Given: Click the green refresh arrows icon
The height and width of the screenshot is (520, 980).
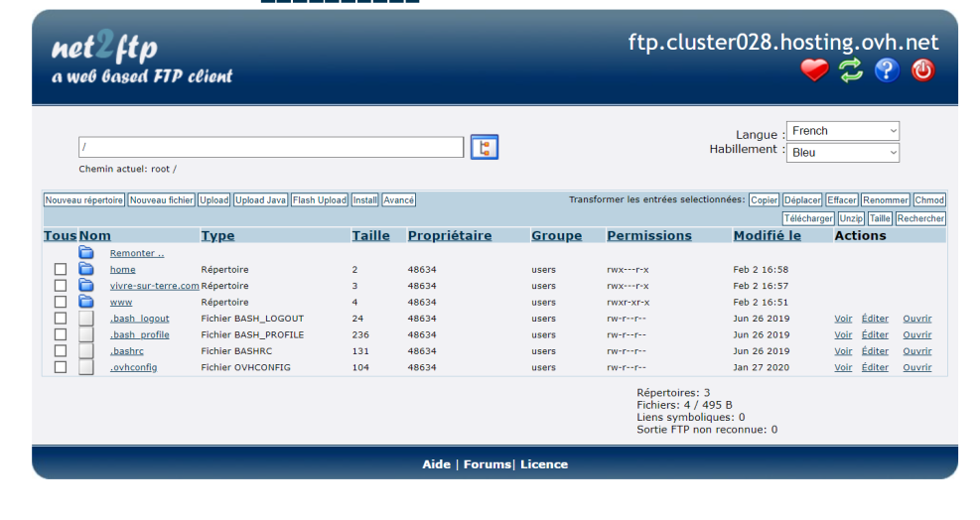Looking at the screenshot, I should pos(851,70).
